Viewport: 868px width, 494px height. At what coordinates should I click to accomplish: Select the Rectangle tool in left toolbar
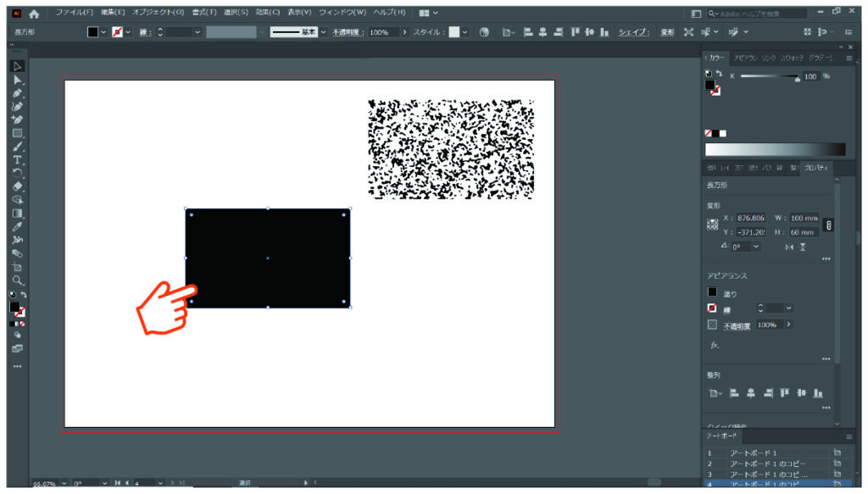[17, 133]
